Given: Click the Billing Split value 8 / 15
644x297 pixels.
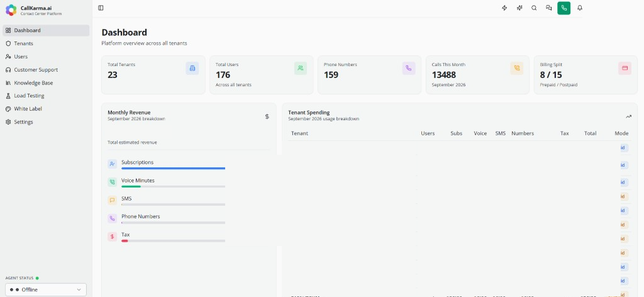Looking at the screenshot, I should (x=551, y=75).
